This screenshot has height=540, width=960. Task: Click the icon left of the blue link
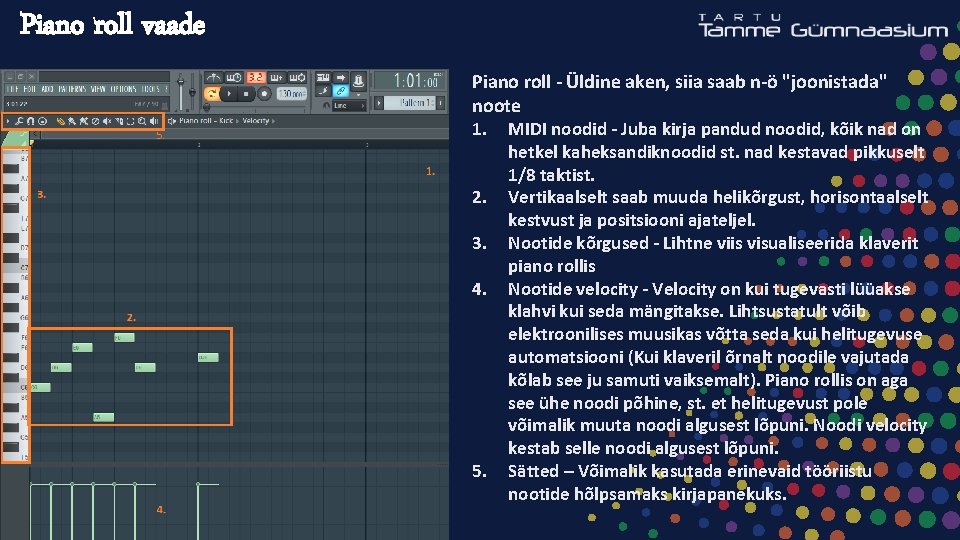[x=323, y=91]
